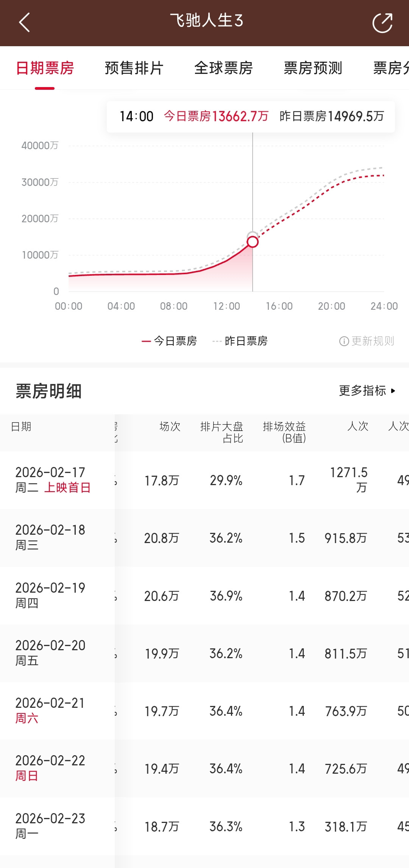Select the 日期票房 tab
This screenshot has height=868, width=409.
45,68
